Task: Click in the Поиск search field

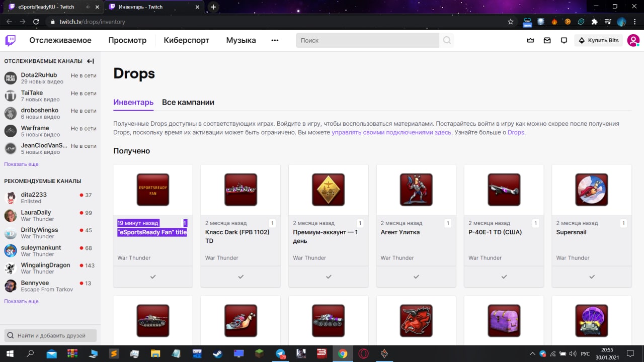Action: tap(367, 40)
